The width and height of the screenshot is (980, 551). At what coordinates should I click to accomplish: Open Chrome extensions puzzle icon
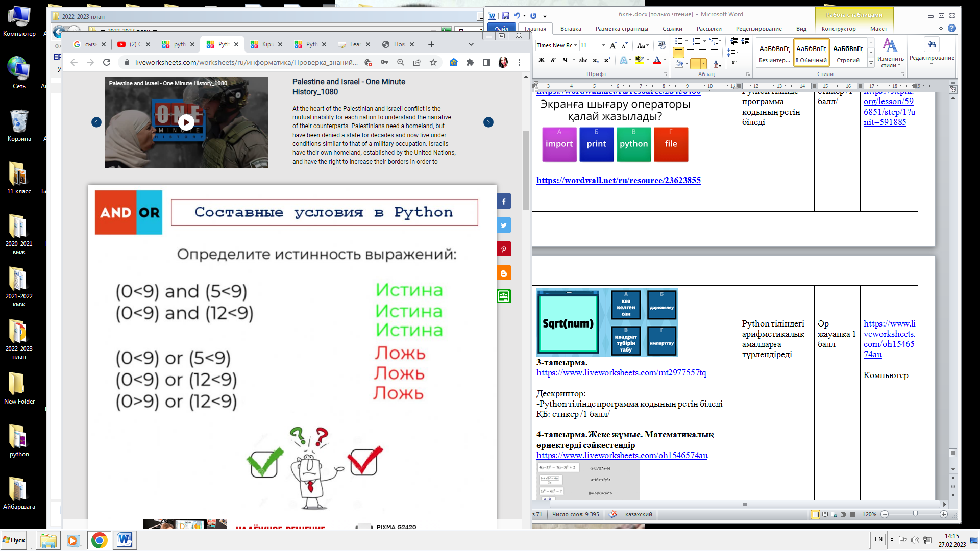click(470, 62)
